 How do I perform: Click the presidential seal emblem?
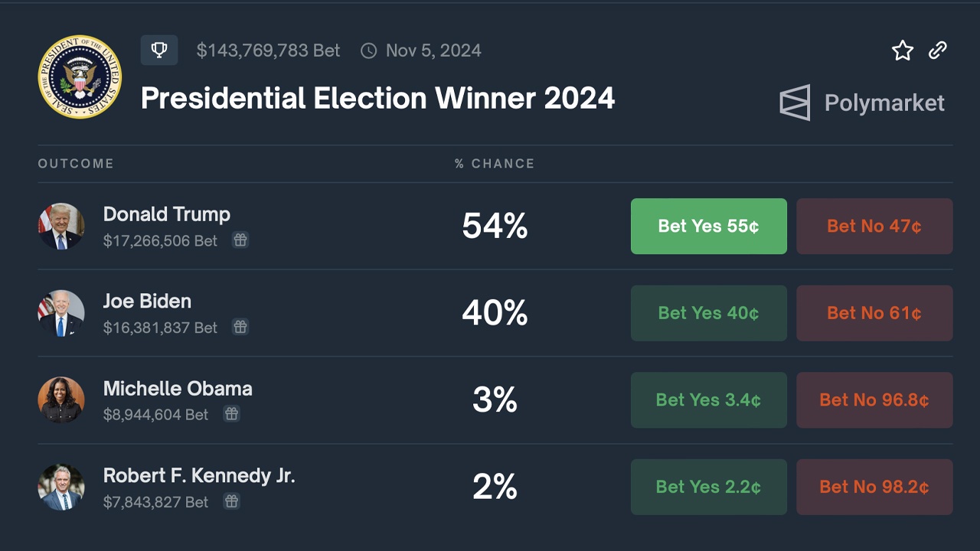(x=79, y=77)
